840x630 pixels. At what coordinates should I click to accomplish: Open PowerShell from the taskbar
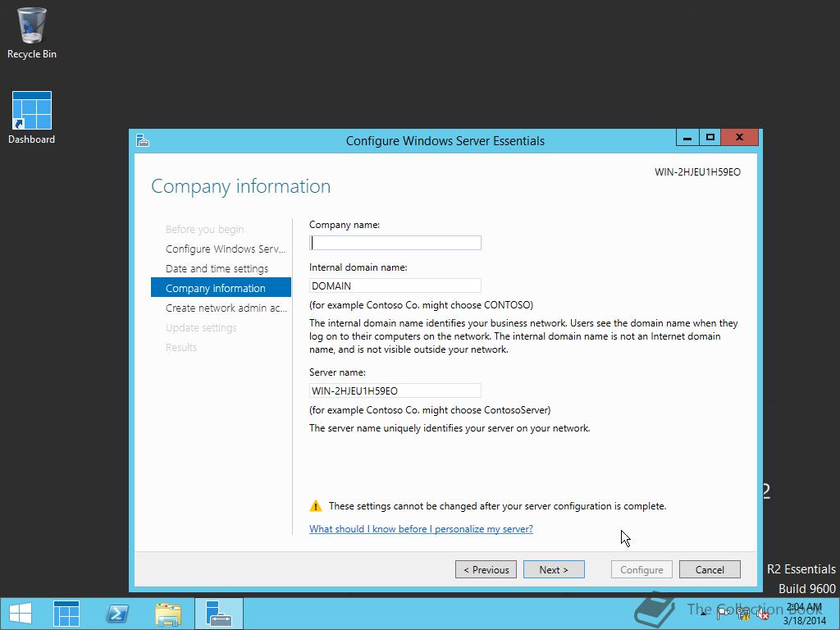(116, 614)
